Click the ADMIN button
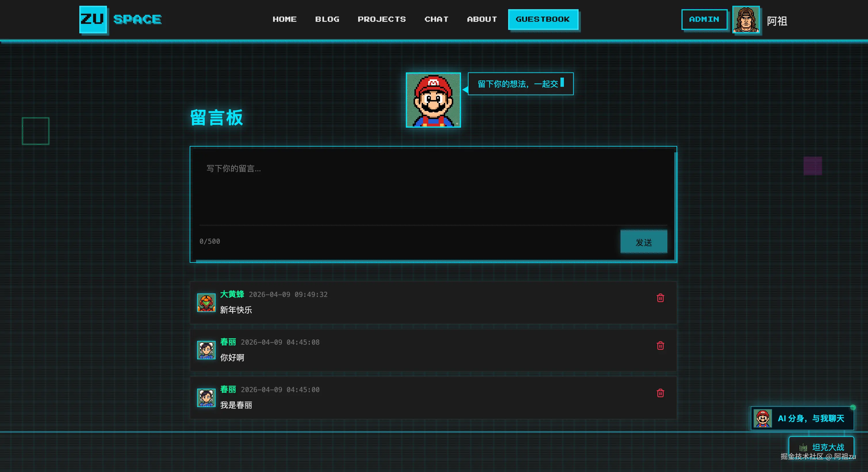The height and width of the screenshot is (472, 868). pyautogui.click(x=704, y=19)
